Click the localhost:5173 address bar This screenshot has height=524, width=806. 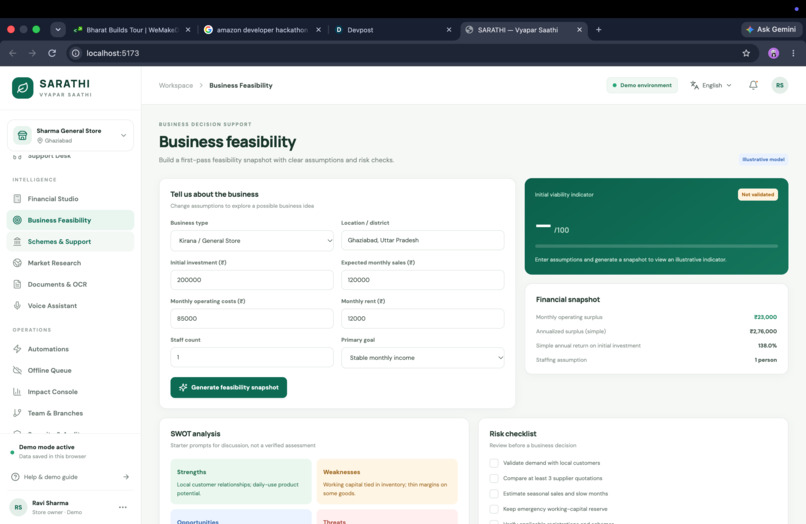point(411,53)
